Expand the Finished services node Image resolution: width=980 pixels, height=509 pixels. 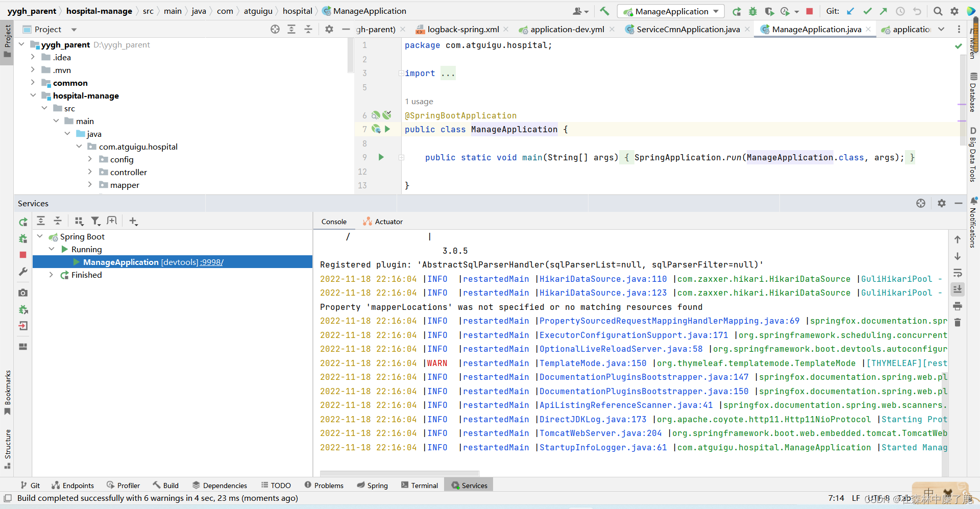pyautogui.click(x=51, y=275)
